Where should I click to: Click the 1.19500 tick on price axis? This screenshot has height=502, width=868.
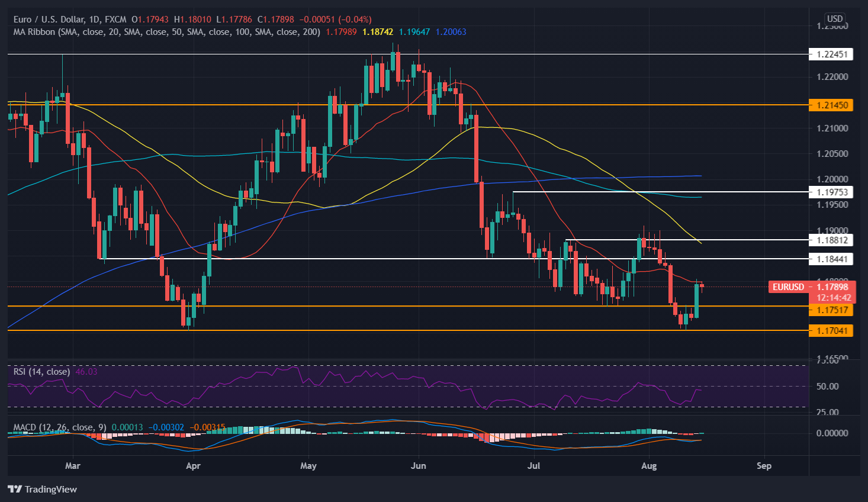pyautogui.click(x=832, y=205)
